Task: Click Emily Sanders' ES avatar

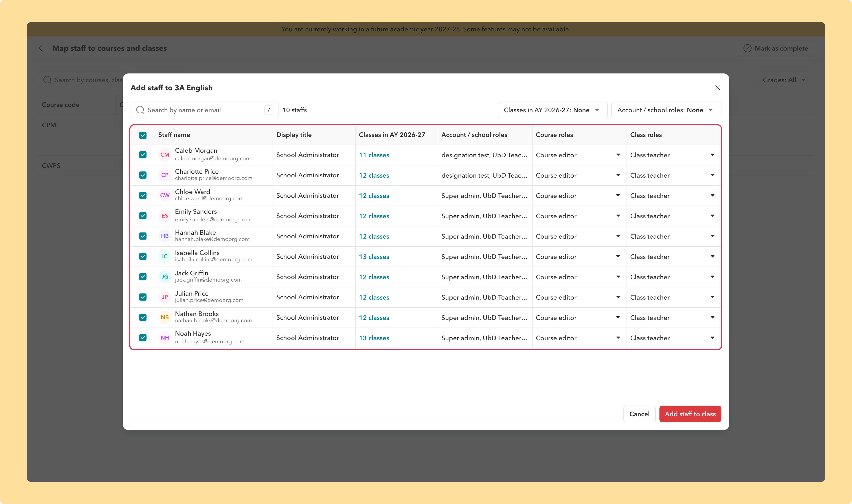Action: (165, 216)
